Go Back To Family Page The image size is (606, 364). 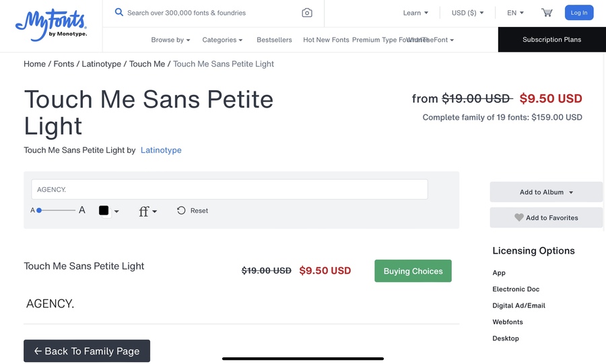87,351
